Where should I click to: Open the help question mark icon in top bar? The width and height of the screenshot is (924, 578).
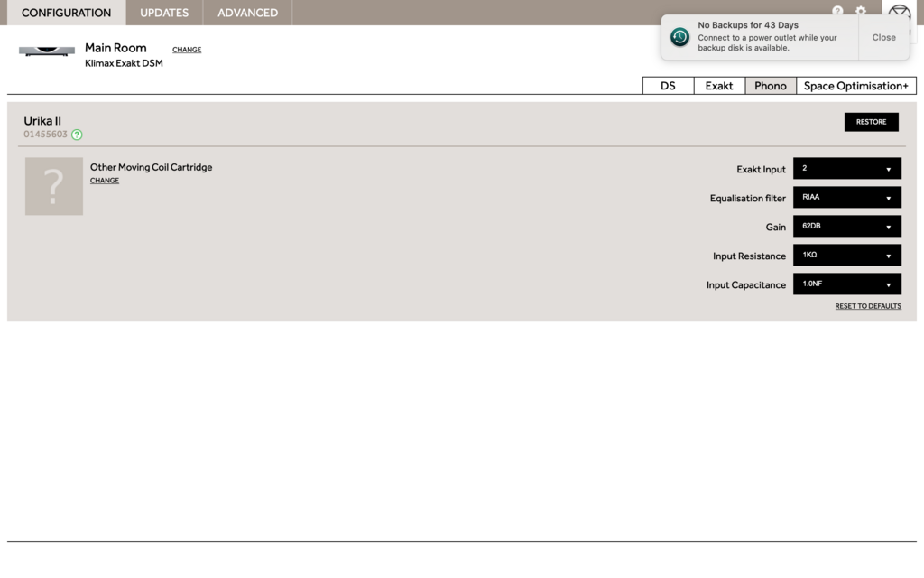point(837,11)
